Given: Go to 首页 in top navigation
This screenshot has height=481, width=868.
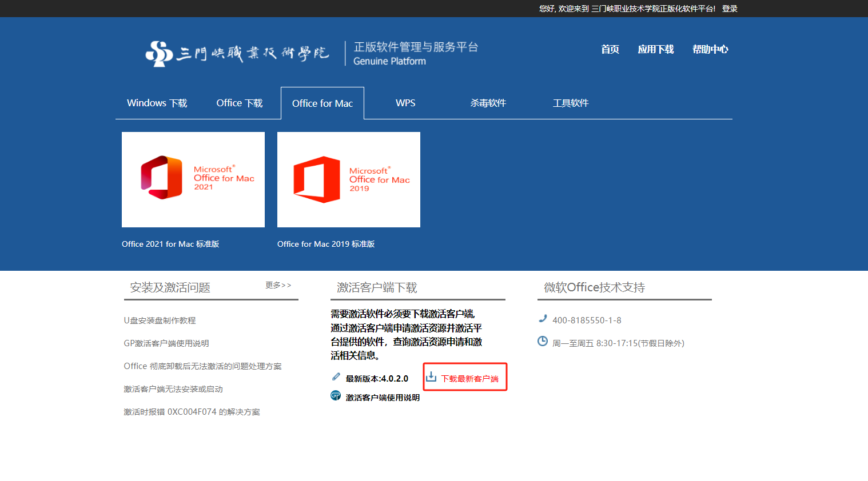Looking at the screenshot, I should pyautogui.click(x=610, y=50).
